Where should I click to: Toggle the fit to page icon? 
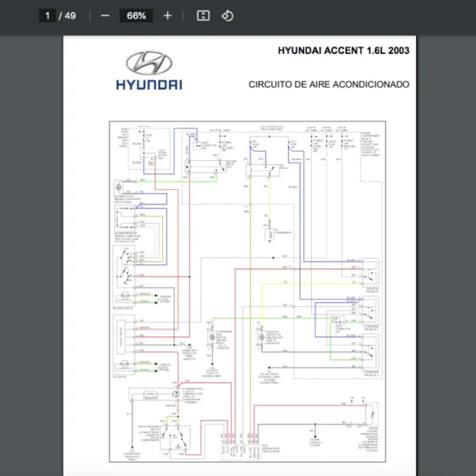203,16
